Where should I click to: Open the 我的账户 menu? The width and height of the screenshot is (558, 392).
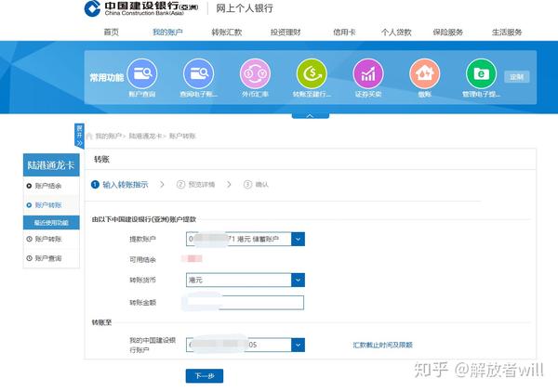[167, 33]
